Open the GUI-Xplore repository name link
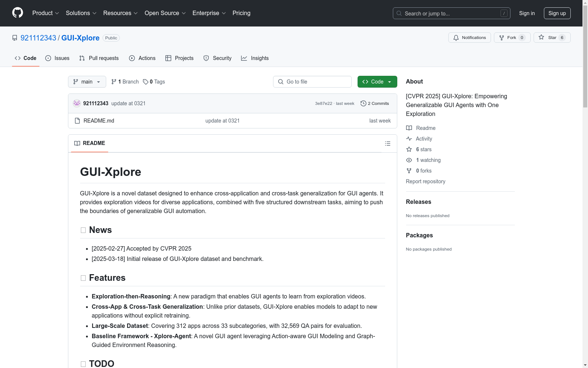588x368 pixels. [x=80, y=38]
